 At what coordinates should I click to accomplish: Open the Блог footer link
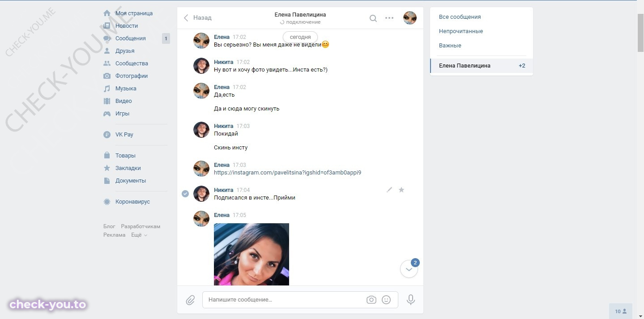109,226
